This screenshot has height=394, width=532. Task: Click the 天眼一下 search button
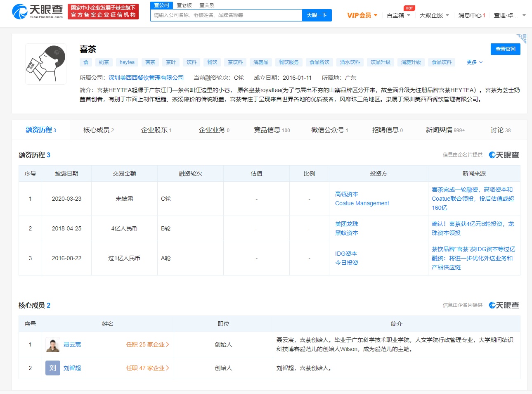tap(317, 15)
